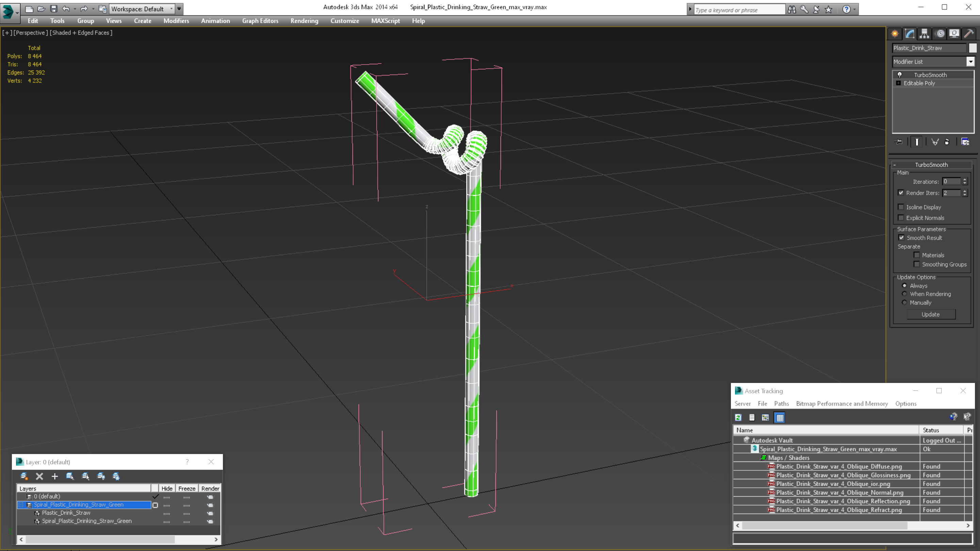Open the Hierarchy command panel tab
The height and width of the screenshot is (551, 980).
pyautogui.click(x=925, y=34)
